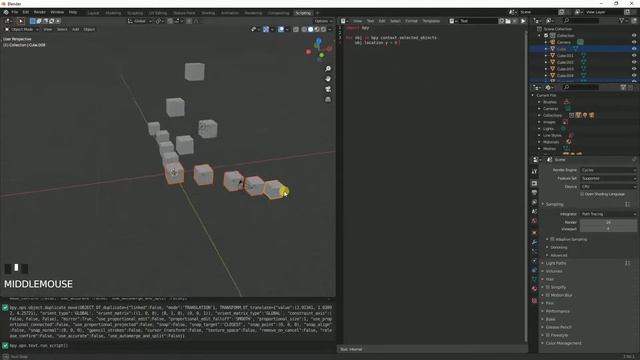Open the Material properties tab icon

pos(534,289)
